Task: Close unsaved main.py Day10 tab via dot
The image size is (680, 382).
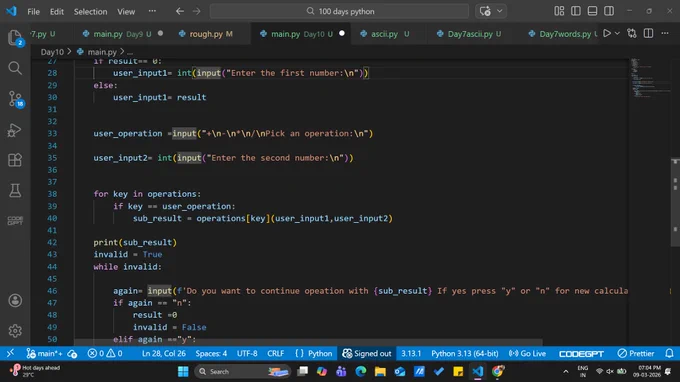Action: (x=342, y=33)
